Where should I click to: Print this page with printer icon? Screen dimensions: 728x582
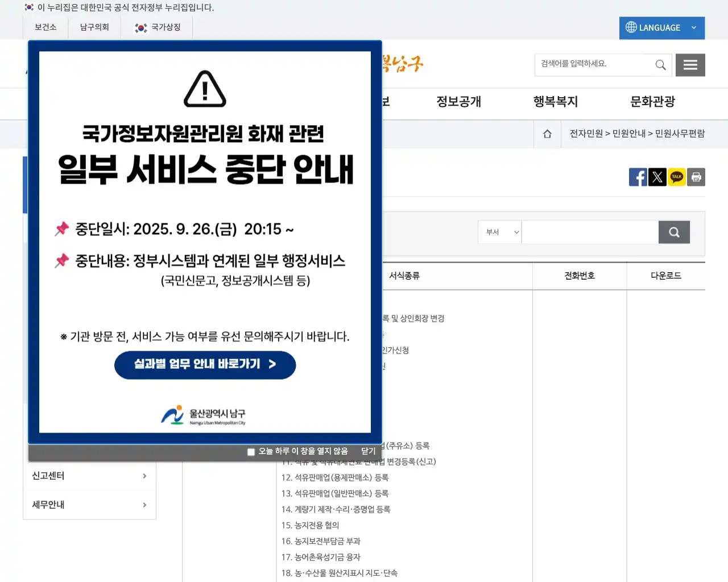coord(696,177)
